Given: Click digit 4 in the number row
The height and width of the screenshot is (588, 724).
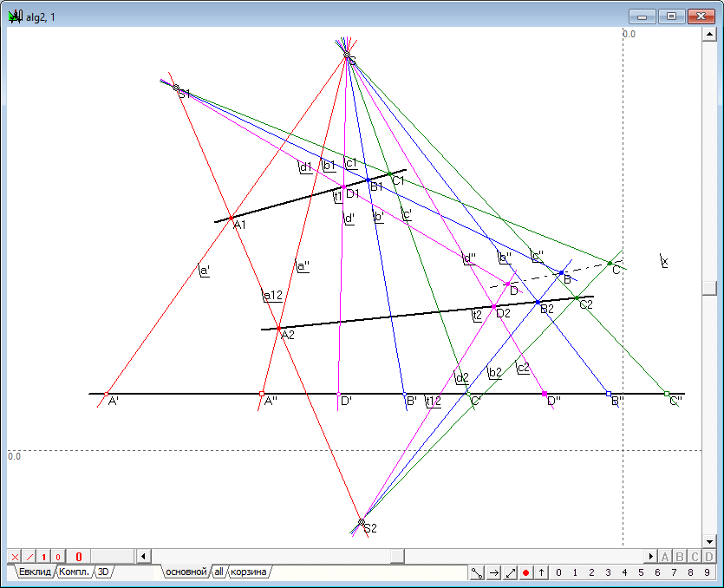Looking at the screenshot, I should (624, 572).
